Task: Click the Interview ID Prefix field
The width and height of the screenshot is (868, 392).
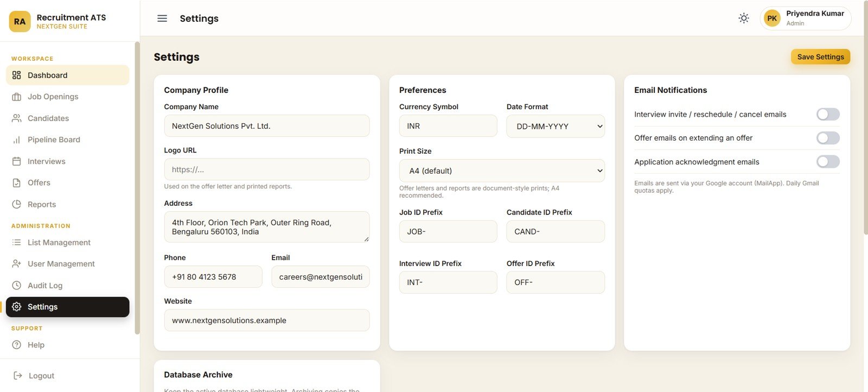Action: tap(448, 282)
